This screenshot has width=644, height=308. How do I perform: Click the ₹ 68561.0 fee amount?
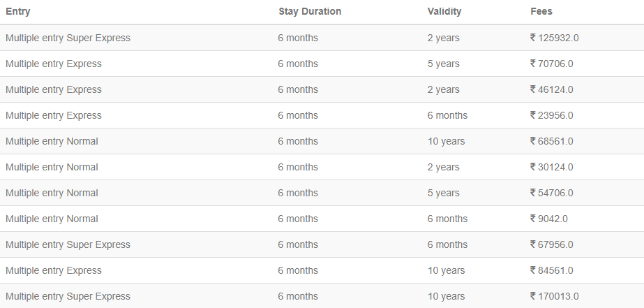(x=552, y=141)
